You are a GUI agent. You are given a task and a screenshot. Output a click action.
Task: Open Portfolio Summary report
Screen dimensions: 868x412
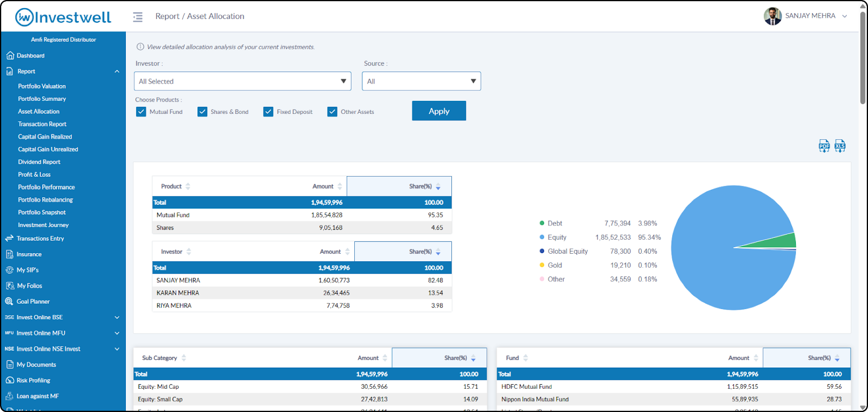pos(42,99)
